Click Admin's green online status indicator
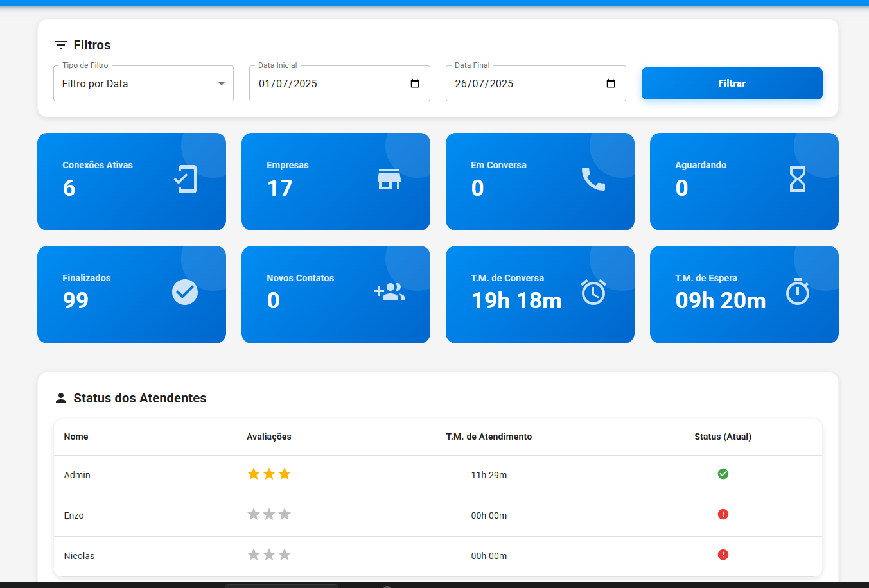Image resolution: width=869 pixels, height=588 pixels. click(723, 474)
